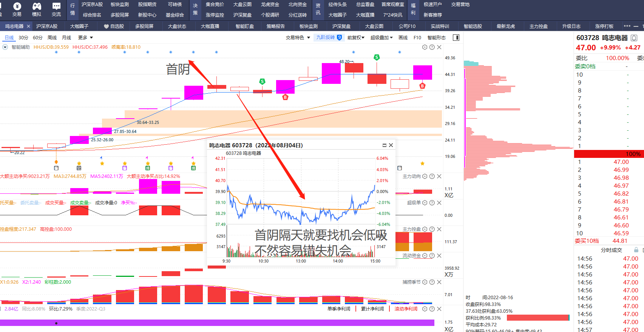
Task: Click the red B buy marker below last candle
Action: click(x=422, y=86)
